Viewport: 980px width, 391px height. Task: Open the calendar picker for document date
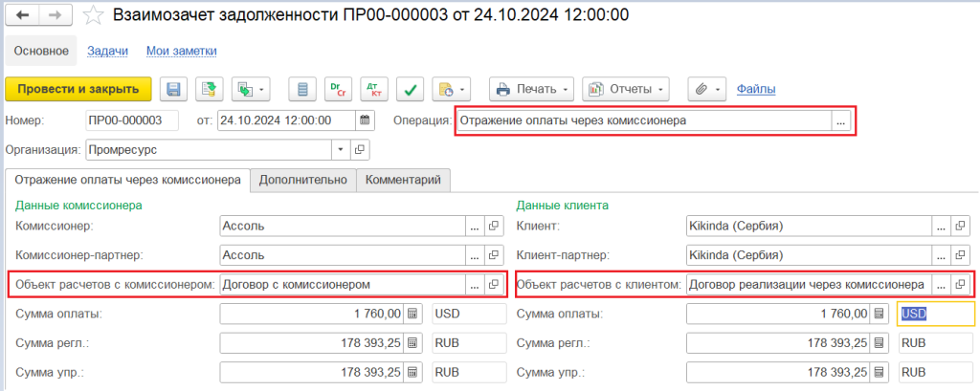point(365,120)
